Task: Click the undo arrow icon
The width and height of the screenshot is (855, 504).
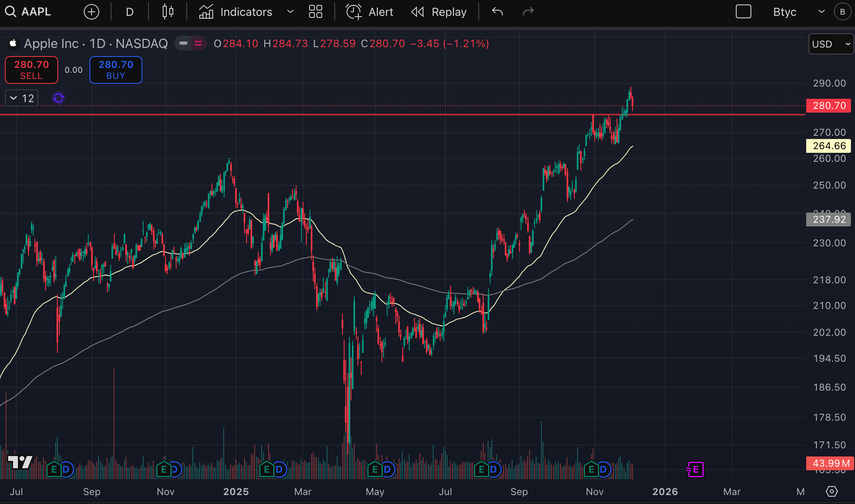Action: [497, 12]
